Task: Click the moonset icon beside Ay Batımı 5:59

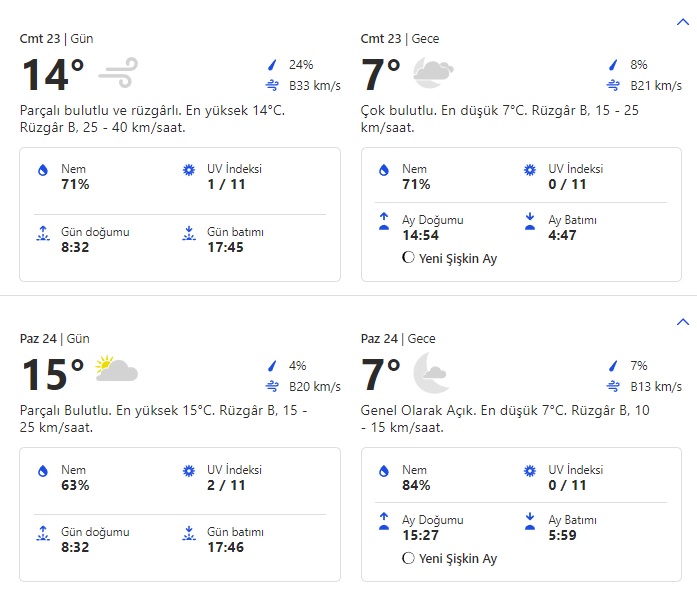Action: (x=530, y=522)
